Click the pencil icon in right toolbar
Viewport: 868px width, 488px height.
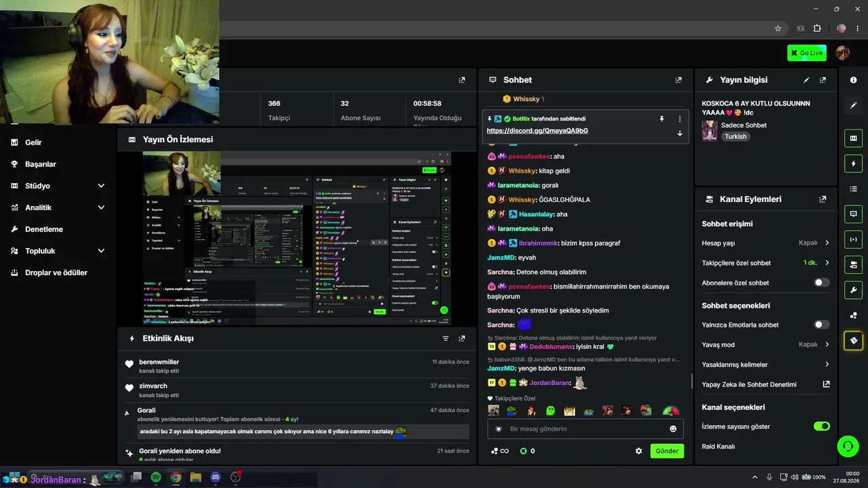853,106
